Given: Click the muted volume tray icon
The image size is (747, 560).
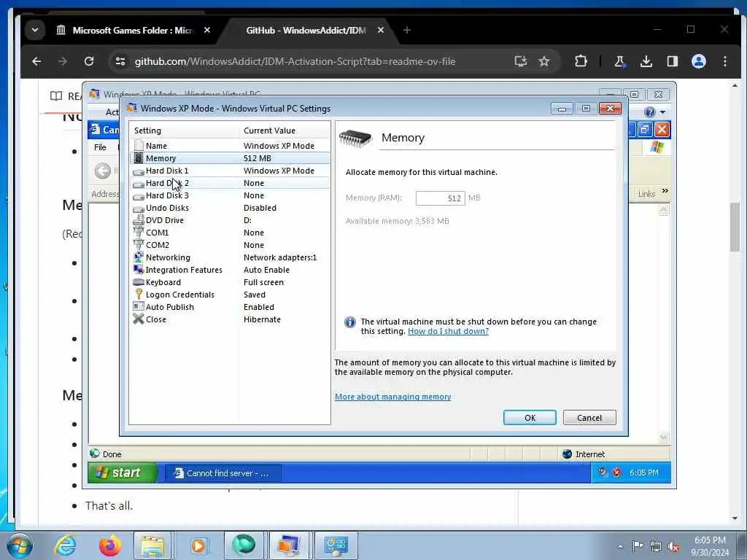Looking at the screenshot, I should (x=673, y=547).
